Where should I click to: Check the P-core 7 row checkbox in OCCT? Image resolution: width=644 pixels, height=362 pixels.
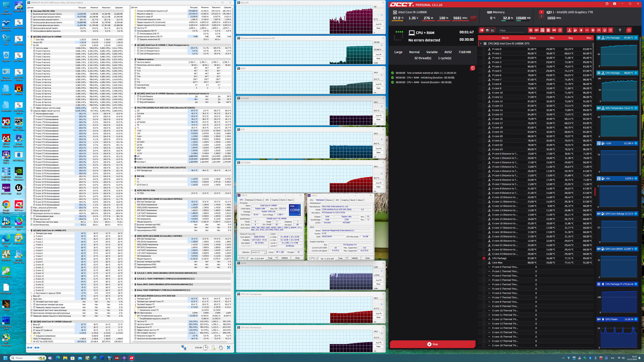tap(484, 80)
